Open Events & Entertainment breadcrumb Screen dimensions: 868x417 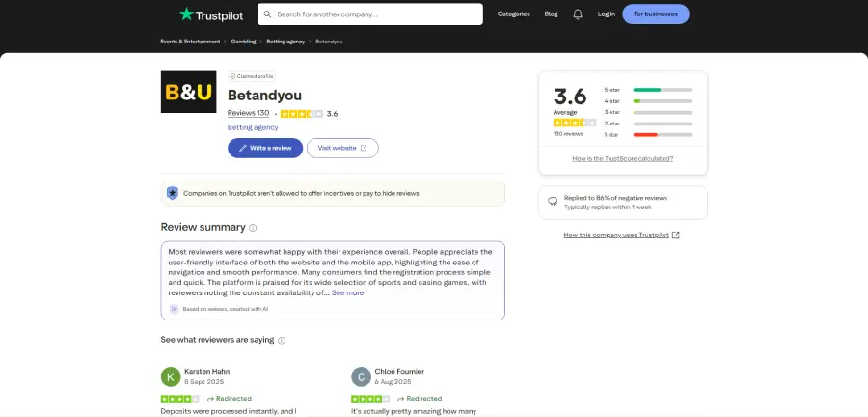point(190,42)
